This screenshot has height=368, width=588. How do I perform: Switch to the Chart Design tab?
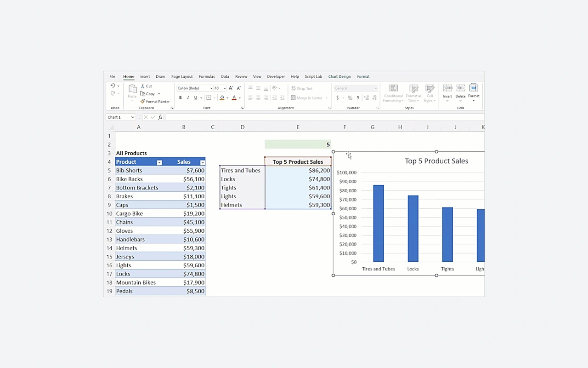click(x=339, y=76)
